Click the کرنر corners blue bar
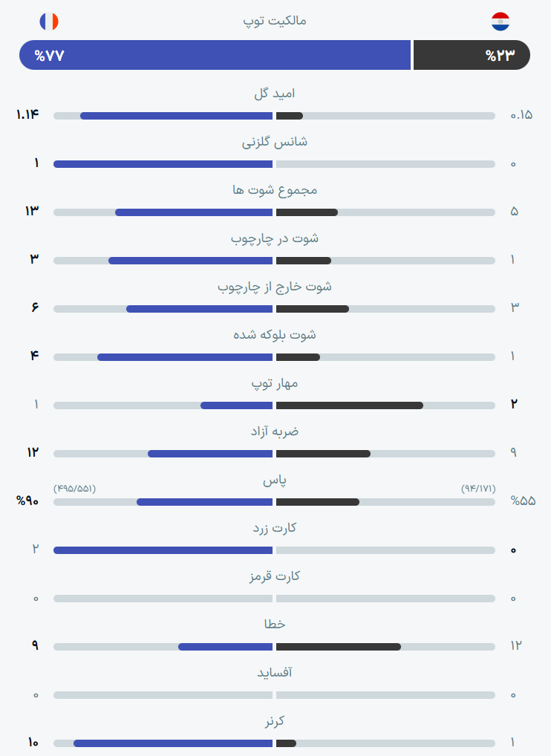The height and width of the screenshot is (756, 551). [x=173, y=743]
